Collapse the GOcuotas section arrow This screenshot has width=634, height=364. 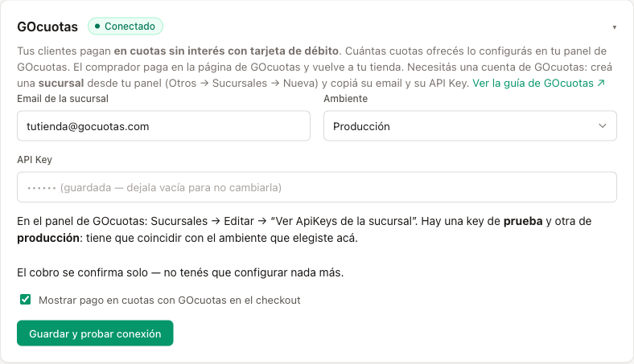pos(614,27)
